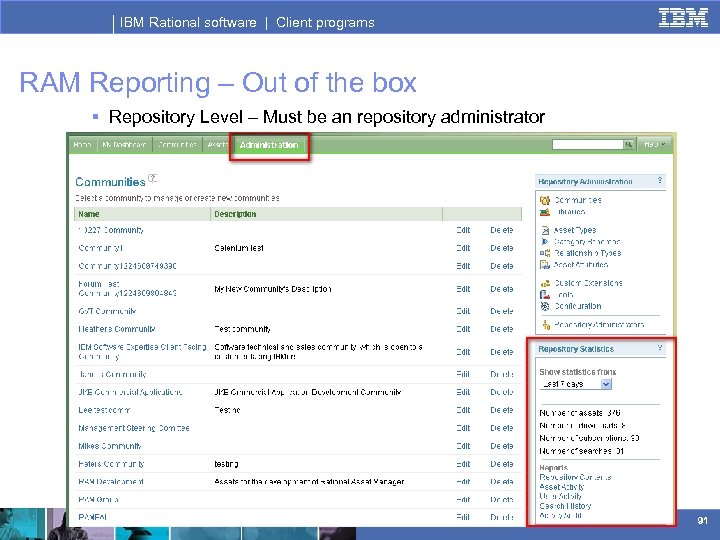
Task: Open the 10227 Community link
Action: (111, 230)
